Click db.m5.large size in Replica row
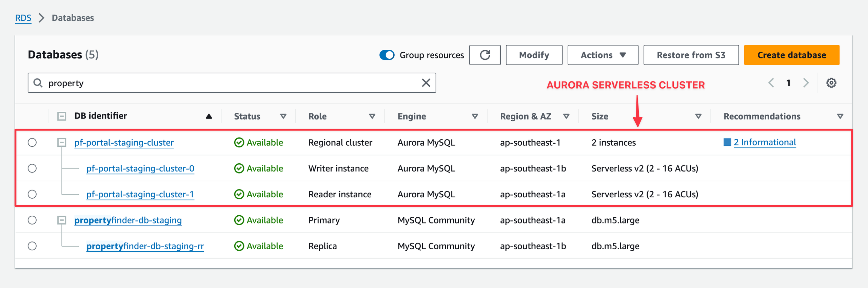Screen dimensions: 868x288 [x=615, y=246]
